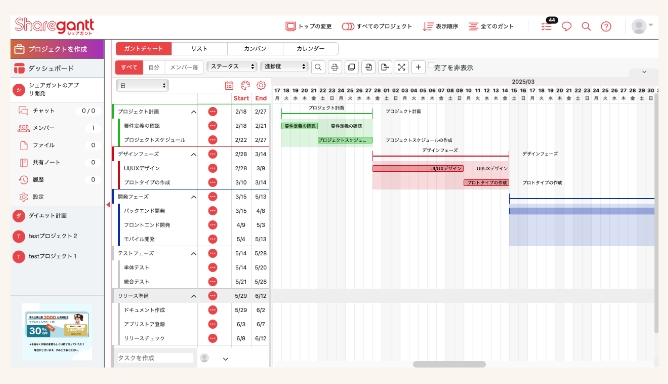This screenshot has height=384, width=668.
Task: Click the magnifier icon in gantt toolbar
Action: [x=318, y=67]
